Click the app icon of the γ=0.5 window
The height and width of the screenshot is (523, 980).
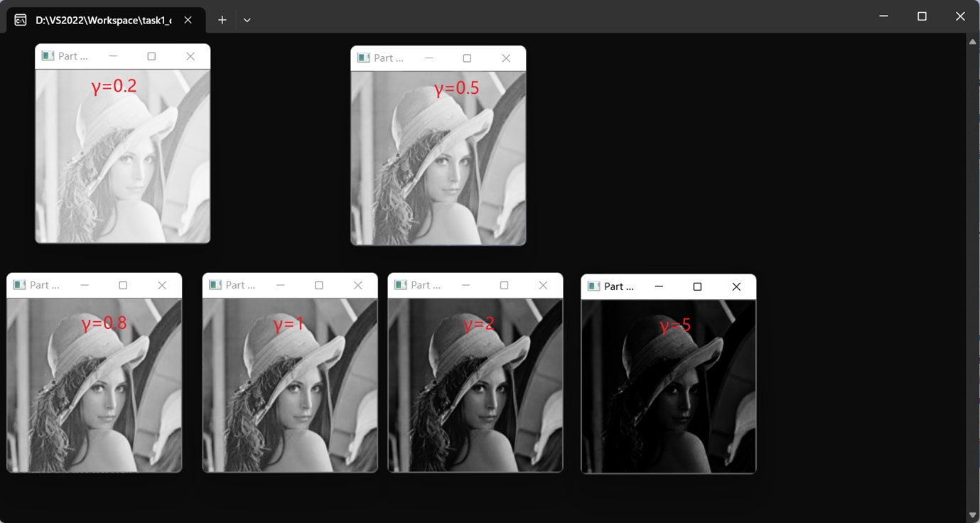[x=363, y=58]
